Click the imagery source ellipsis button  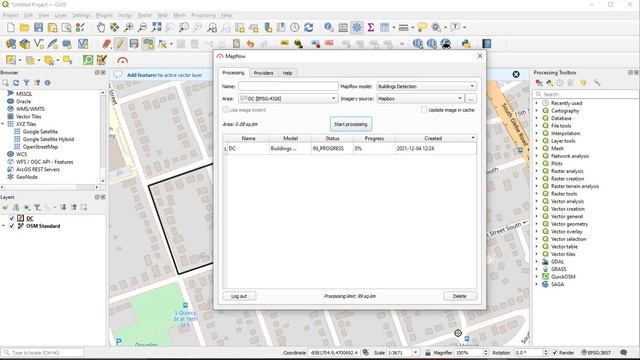pyautogui.click(x=471, y=98)
